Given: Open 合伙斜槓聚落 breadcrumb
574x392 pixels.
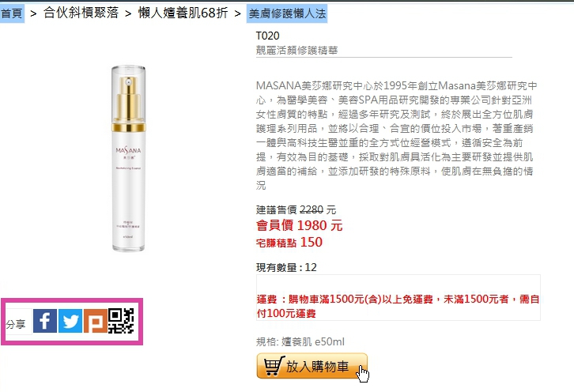Looking at the screenshot, I should (81, 13).
